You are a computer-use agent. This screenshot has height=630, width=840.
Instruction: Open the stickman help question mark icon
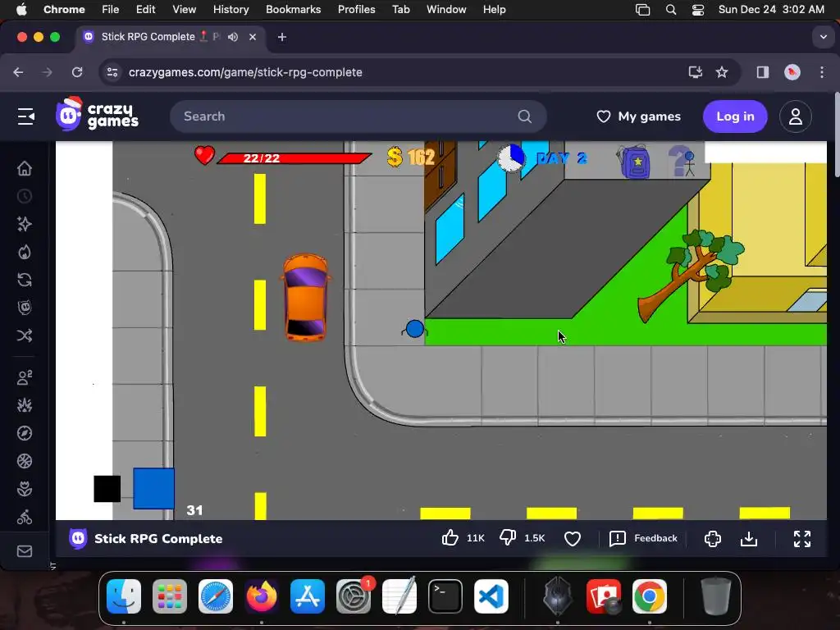[x=682, y=161]
